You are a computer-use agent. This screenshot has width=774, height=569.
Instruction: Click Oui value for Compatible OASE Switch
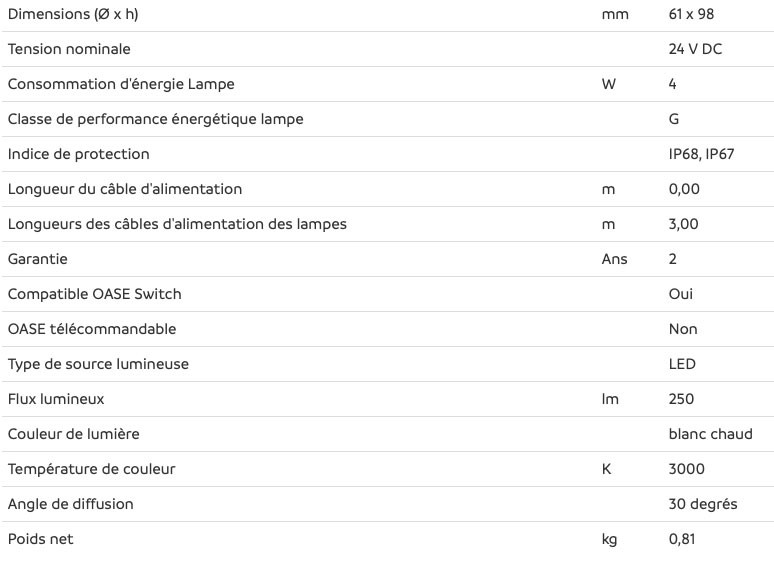(681, 294)
